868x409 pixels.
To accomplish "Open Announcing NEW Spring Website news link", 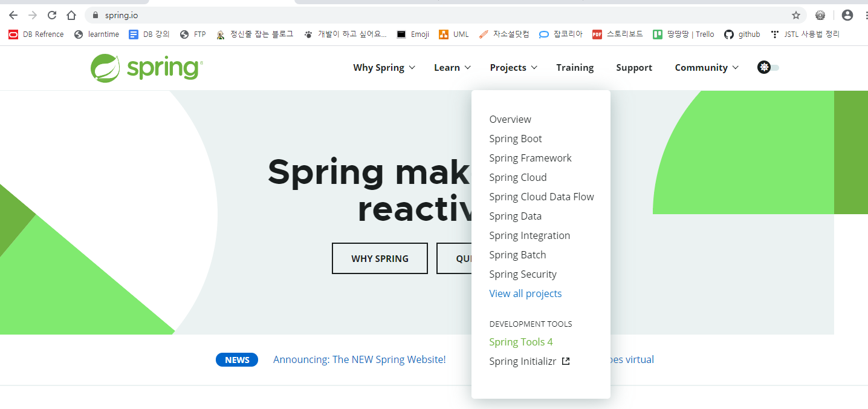I will click(359, 359).
